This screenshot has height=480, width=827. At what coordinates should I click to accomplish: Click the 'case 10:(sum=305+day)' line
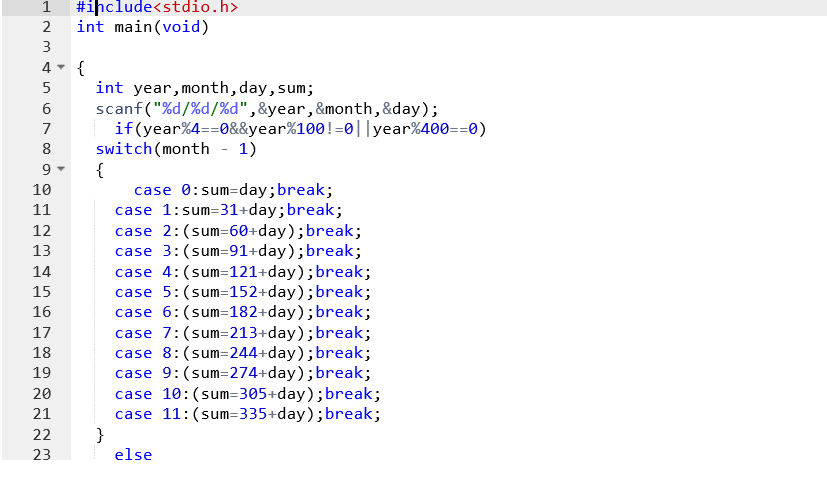tap(248, 394)
